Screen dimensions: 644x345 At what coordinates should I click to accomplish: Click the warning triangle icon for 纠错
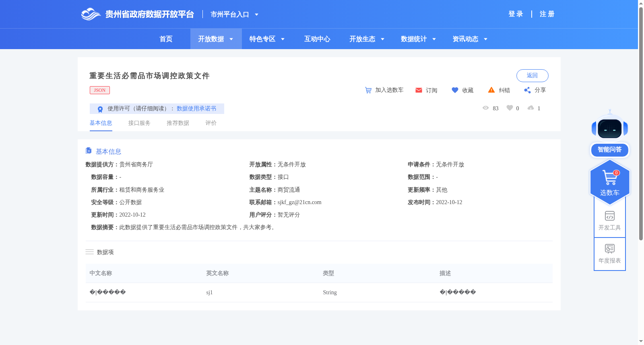pos(491,90)
